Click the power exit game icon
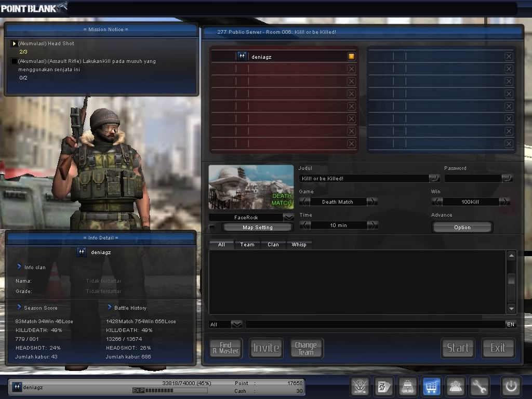Image resolution: width=532 pixels, height=399 pixels. pyautogui.click(x=511, y=386)
